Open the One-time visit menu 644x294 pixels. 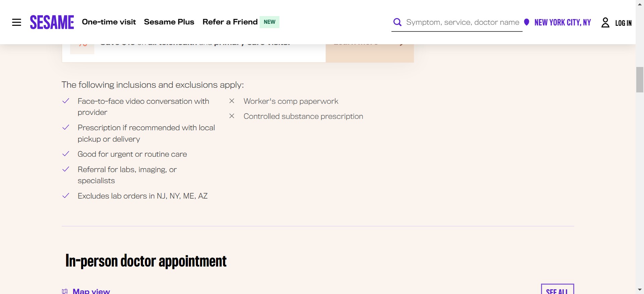coord(109,22)
